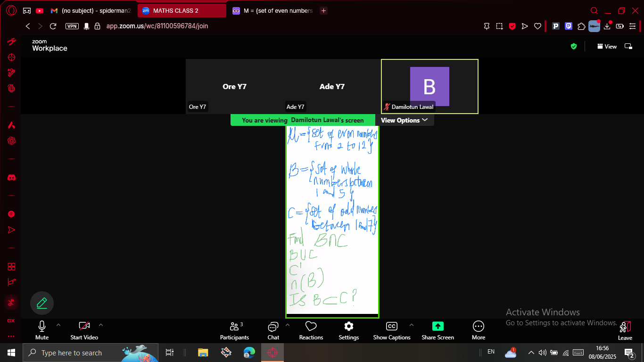Toggle the microphone Mute button
644x362 pixels.
(42, 330)
